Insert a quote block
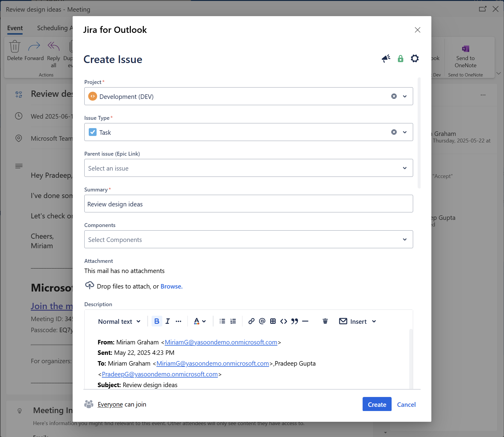The height and width of the screenshot is (437, 504). tap(294, 321)
